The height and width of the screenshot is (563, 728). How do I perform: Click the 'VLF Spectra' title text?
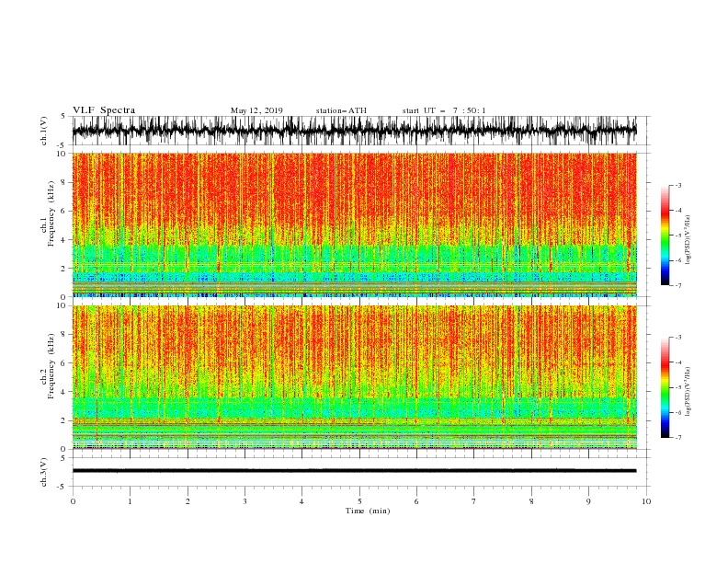point(104,110)
